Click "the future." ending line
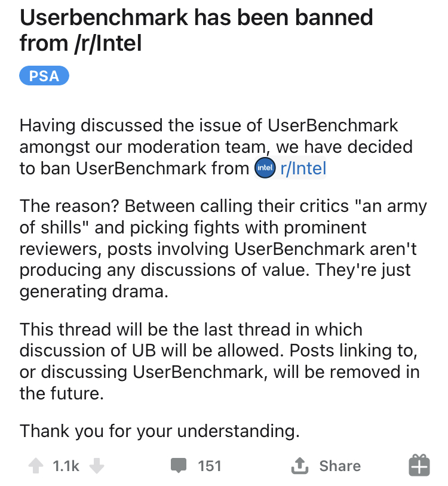Screen dimensions: 448x486 62,393
